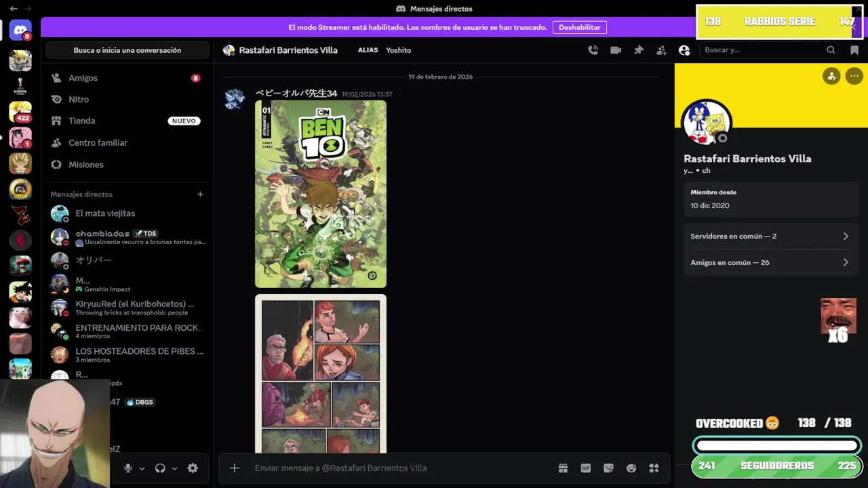The image size is (868, 488).
Task: Click the search magnifier icon
Action: coord(831,50)
